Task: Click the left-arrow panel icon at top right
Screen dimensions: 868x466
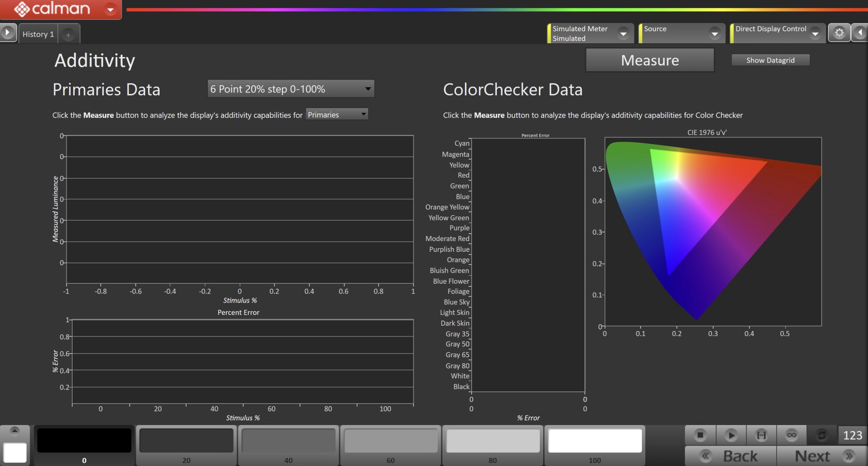Action: click(x=860, y=33)
